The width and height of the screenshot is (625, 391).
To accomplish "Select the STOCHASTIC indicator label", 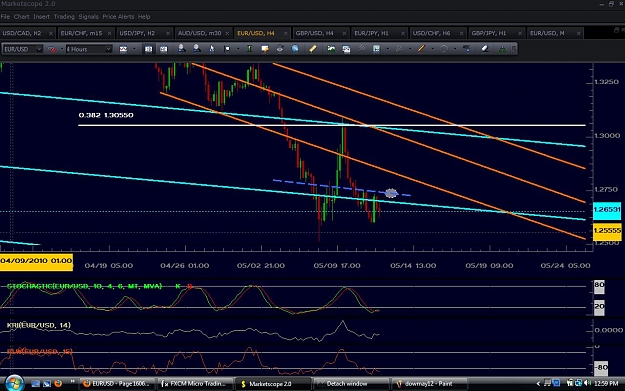I will coord(85,286).
